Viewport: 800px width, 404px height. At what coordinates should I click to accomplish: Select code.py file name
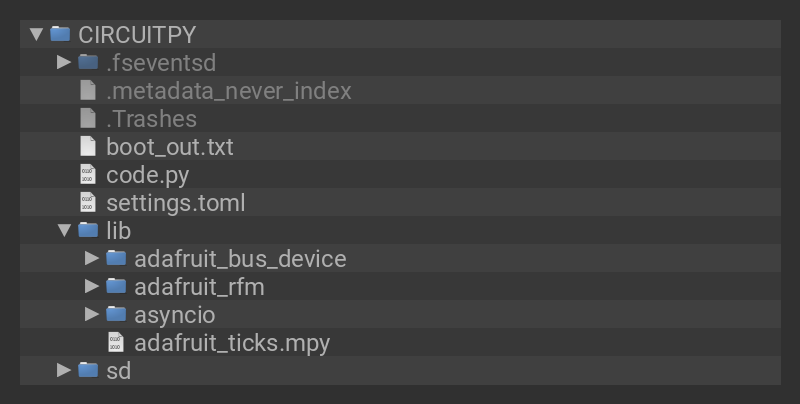(x=148, y=174)
